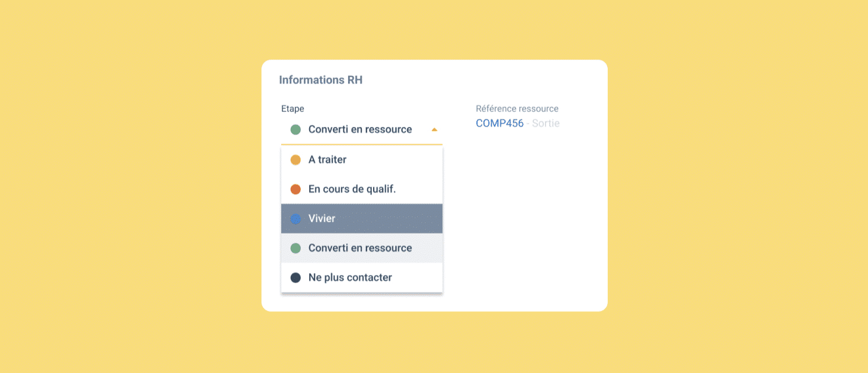Click the Sortie status text
Viewport: 868px width, 373px height.
pyautogui.click(x=546, y=123)
